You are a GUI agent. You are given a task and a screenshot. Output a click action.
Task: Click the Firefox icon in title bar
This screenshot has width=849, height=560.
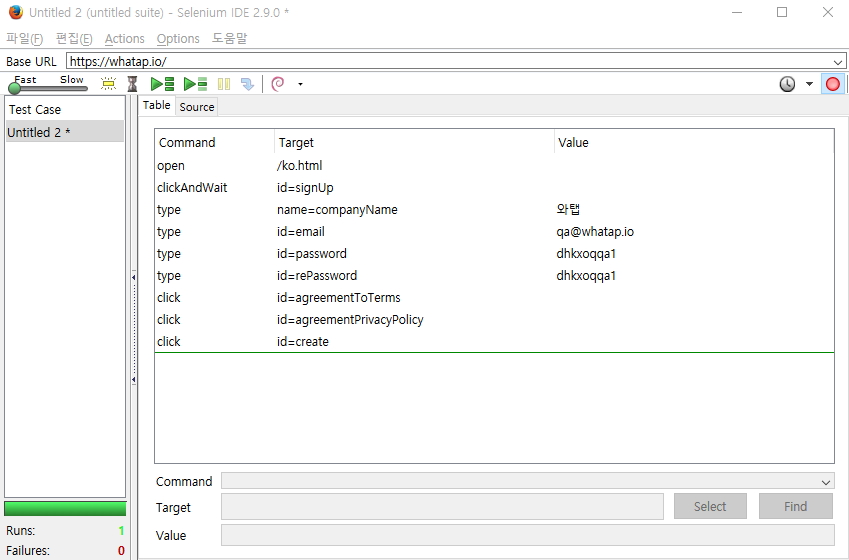click(15, 12)
